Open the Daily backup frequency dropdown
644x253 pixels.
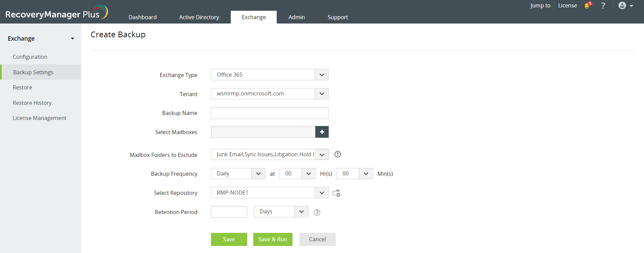(238, 173)
